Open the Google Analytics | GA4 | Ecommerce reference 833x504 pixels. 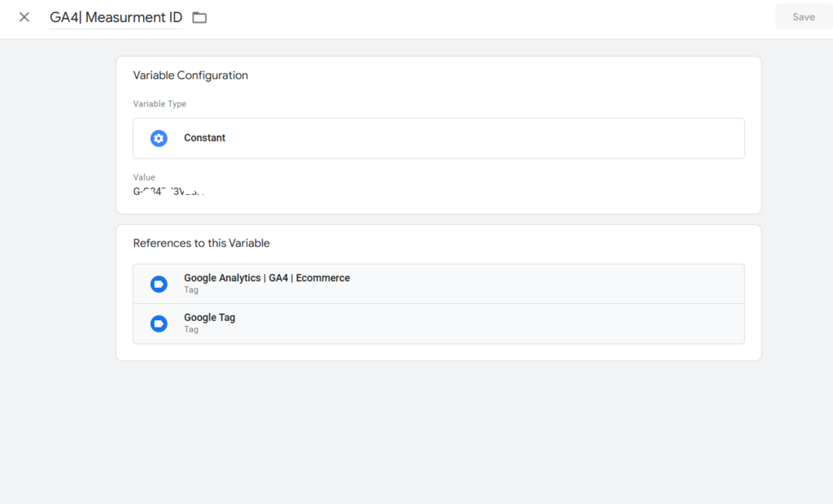[x=438, y=285]
